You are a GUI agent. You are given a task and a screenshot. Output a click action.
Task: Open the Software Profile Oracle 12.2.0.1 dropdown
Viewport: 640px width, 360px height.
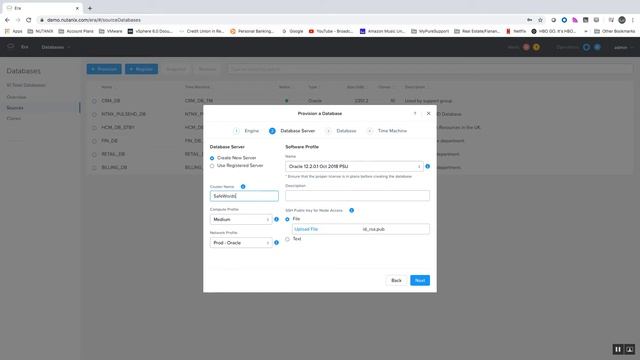[x=354, y=167]
